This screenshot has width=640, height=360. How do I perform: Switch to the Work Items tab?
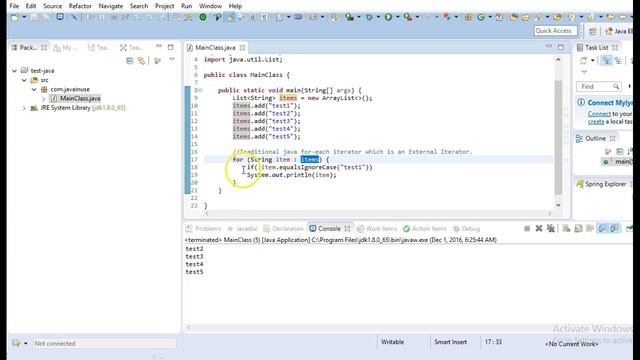pyautogui.click(x=377, y=229)
